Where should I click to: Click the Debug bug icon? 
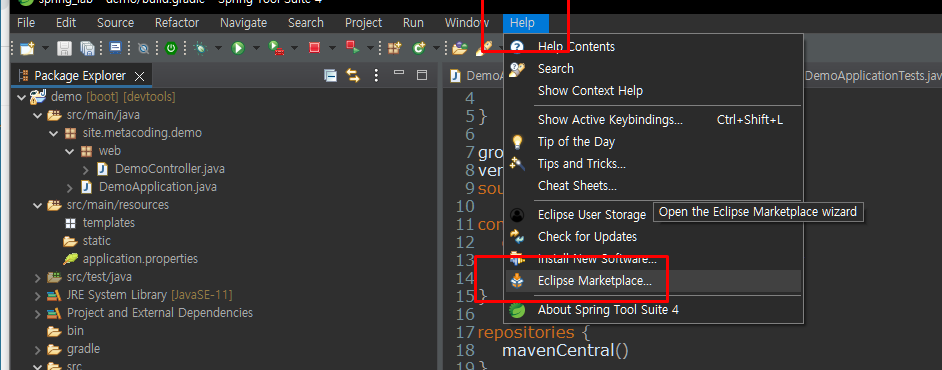(201, 48)
